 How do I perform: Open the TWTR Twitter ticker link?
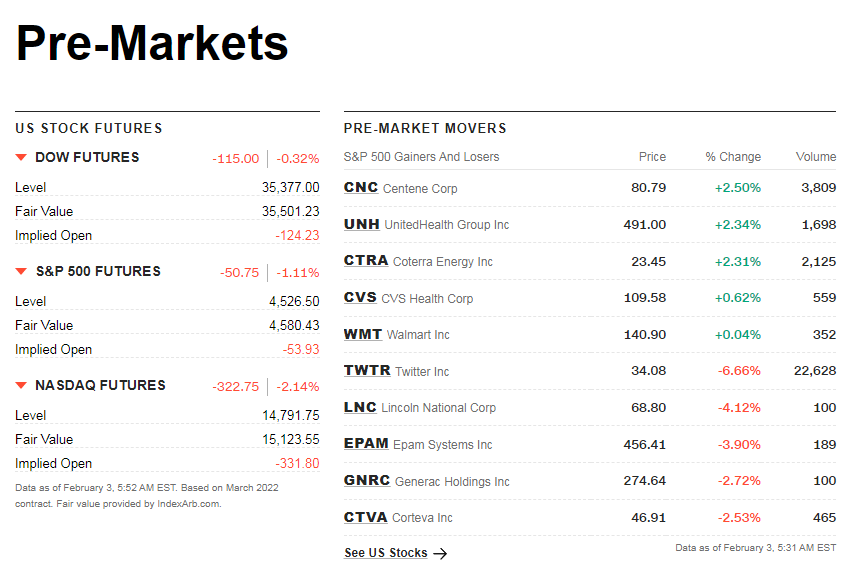click(367, 371)
